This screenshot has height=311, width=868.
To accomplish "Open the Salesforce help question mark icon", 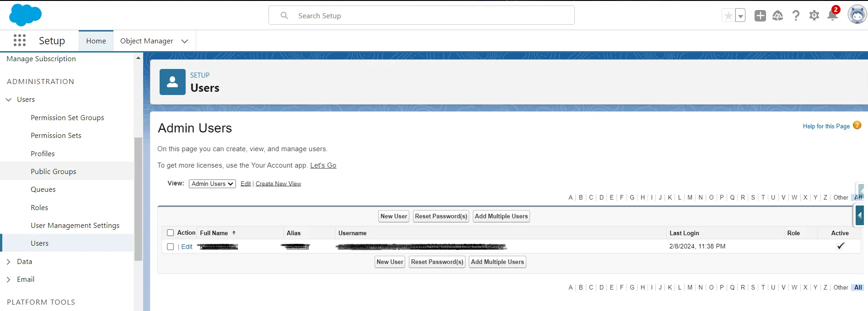I will tap(796, 16).
